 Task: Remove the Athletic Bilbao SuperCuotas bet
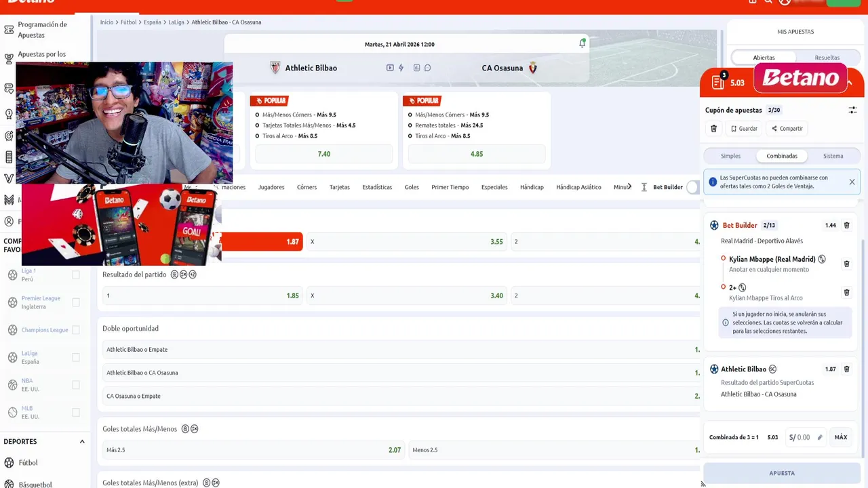[846, 369]
